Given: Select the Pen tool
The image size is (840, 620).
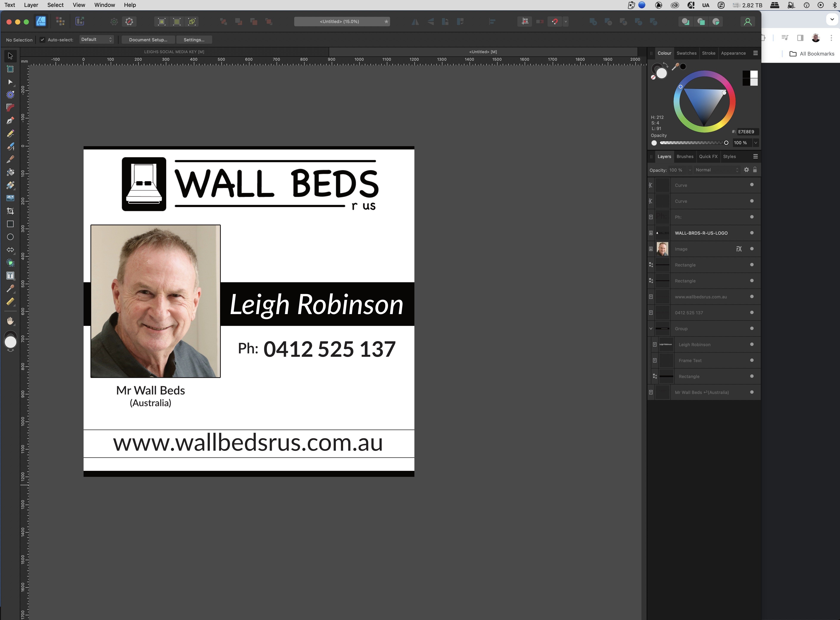Looking at the screenshot, I should pyautogui.click(x=10, y=121).
